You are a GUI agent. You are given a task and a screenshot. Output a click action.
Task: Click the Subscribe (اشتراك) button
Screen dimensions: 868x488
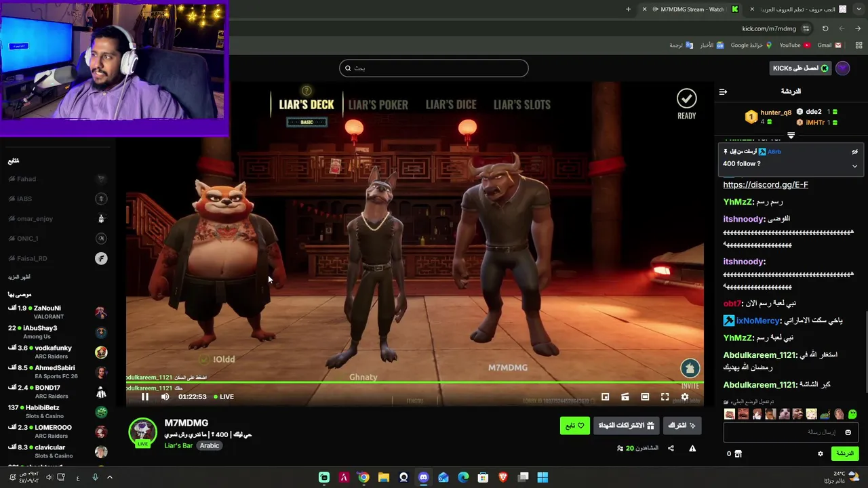pos(682,426)
